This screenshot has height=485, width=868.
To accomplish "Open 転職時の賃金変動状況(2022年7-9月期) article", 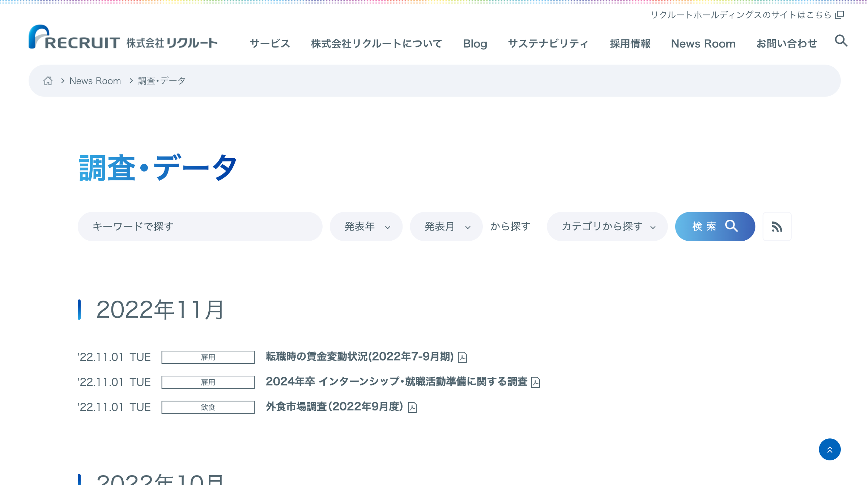I will 359,357.
